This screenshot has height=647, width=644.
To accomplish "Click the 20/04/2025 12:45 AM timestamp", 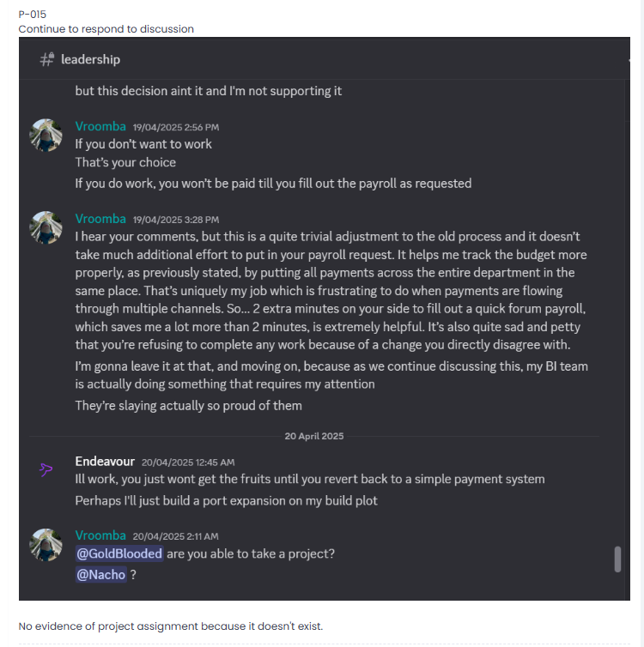I will tap(187, 462).
